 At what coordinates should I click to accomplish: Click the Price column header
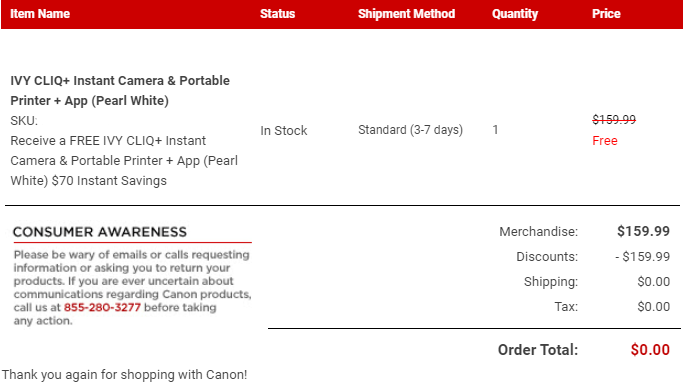606,14
